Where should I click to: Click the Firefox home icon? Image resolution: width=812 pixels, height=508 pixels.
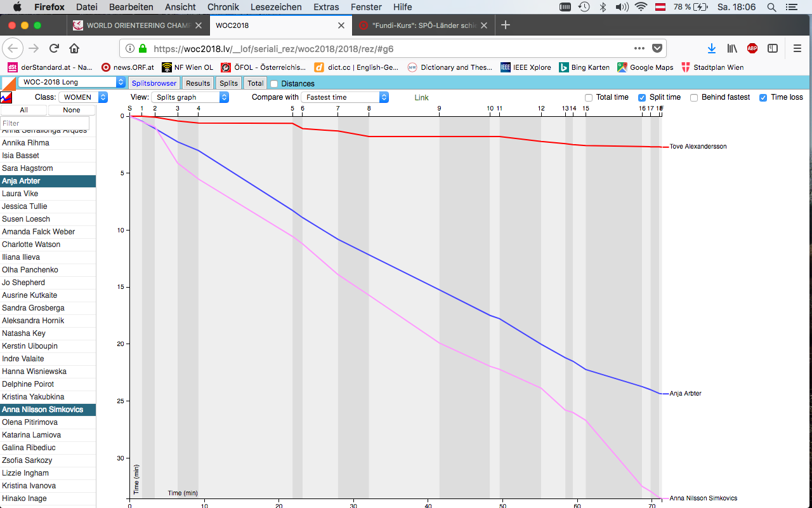coord(74,48)
